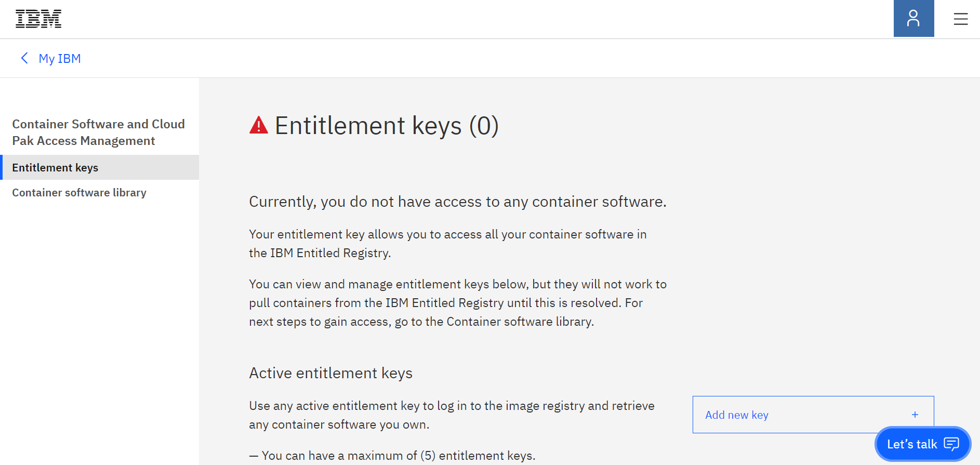
Task: Click the 'Your entitlement key allows' paragraph
Action: (448, 244)
